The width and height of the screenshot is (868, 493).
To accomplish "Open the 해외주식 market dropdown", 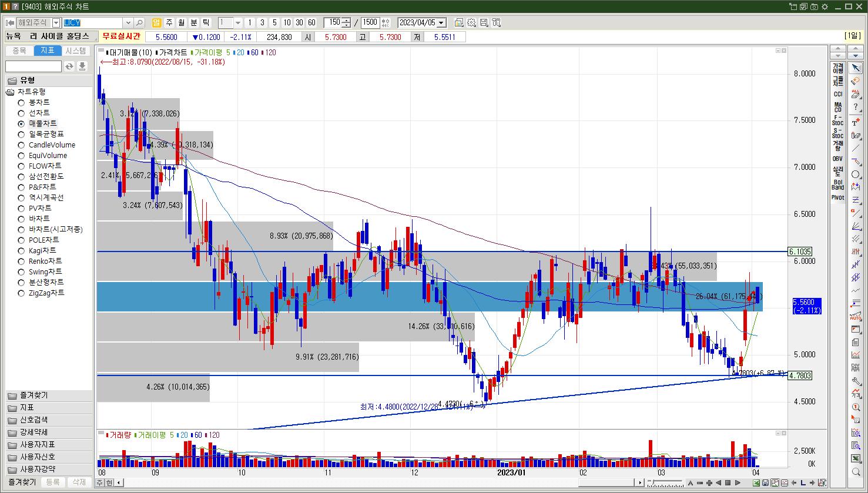I will (x=56, y=22).
